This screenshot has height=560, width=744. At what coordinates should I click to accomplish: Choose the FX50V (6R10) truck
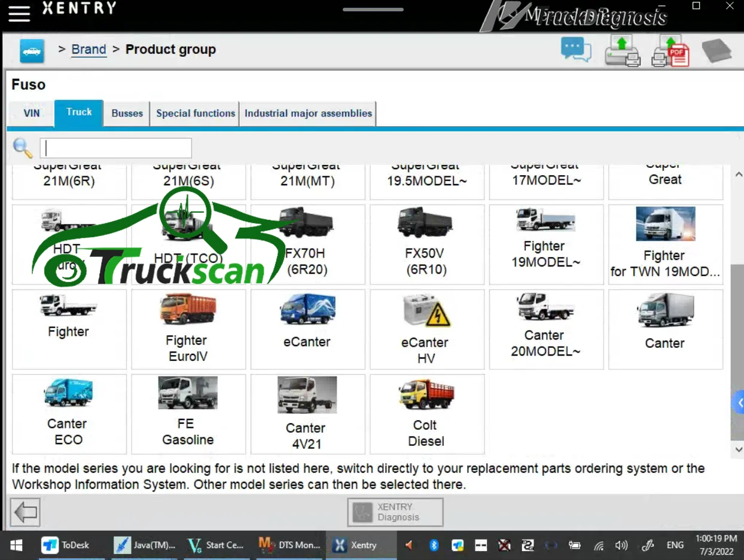[427, 244]
